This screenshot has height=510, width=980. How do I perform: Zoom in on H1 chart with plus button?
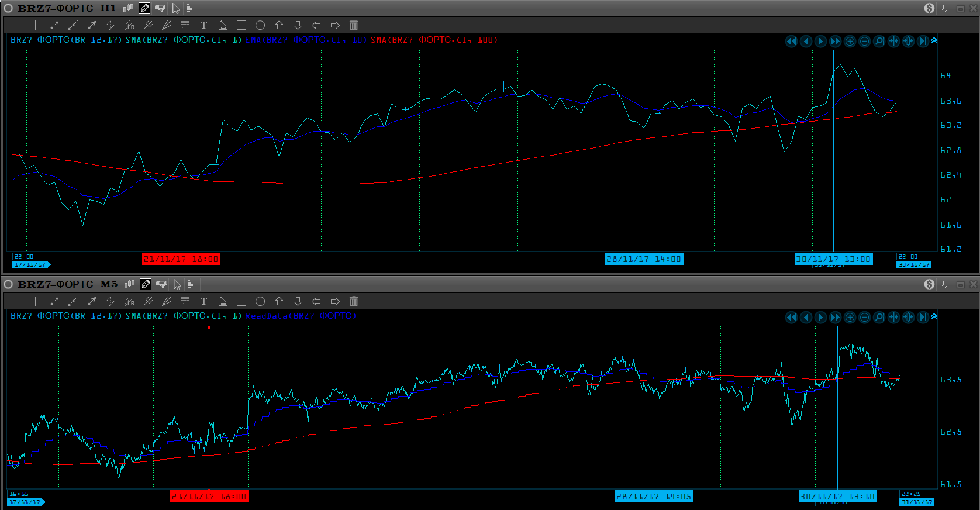coord(850,42)
